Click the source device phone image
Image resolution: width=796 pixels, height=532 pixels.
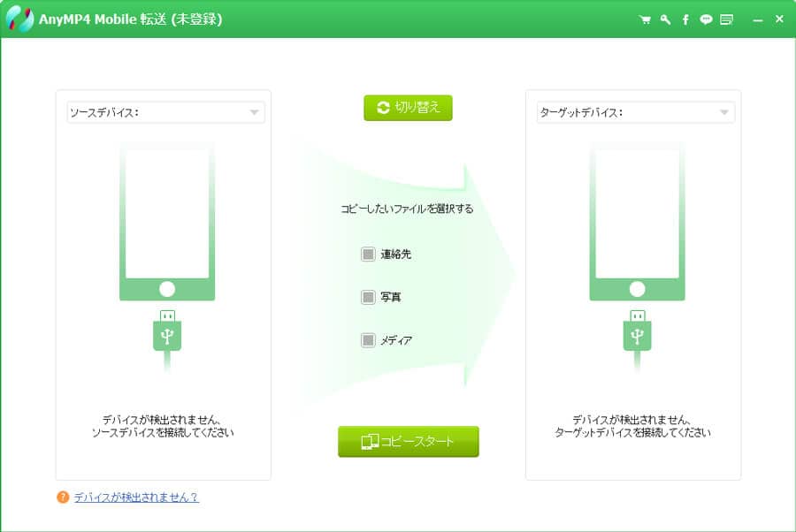point(167,222)
